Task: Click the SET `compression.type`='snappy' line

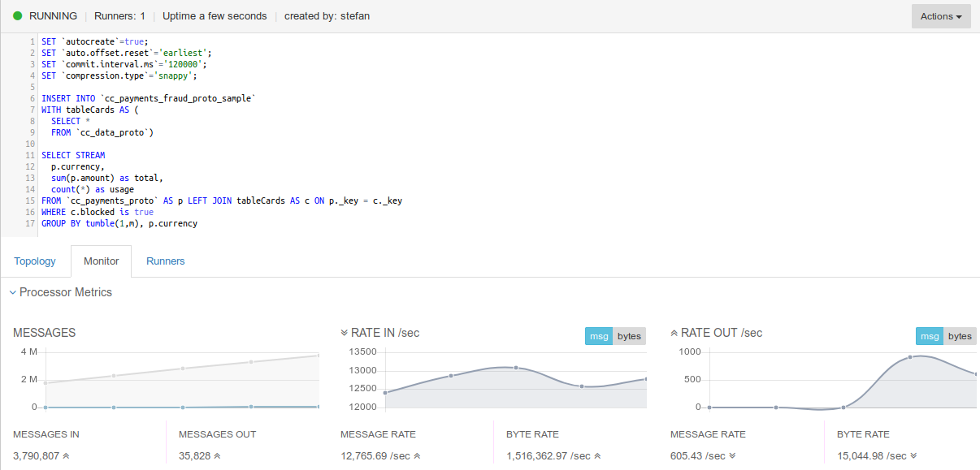Action: (119, 75)
